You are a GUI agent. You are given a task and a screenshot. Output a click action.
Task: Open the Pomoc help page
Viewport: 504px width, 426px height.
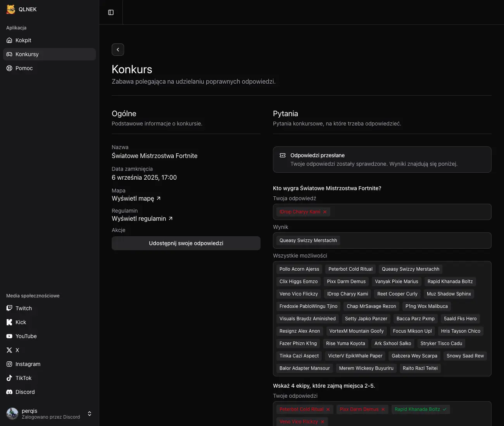point(24,68)
